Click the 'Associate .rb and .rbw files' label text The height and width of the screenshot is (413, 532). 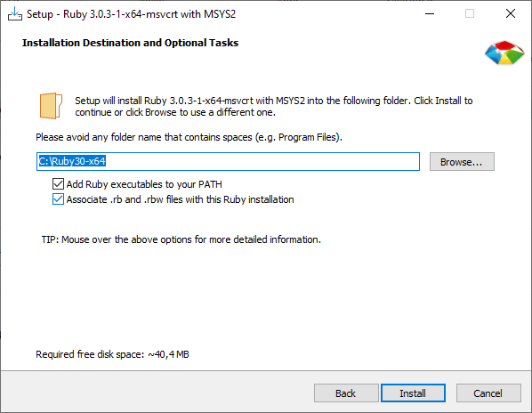(181, 199)
